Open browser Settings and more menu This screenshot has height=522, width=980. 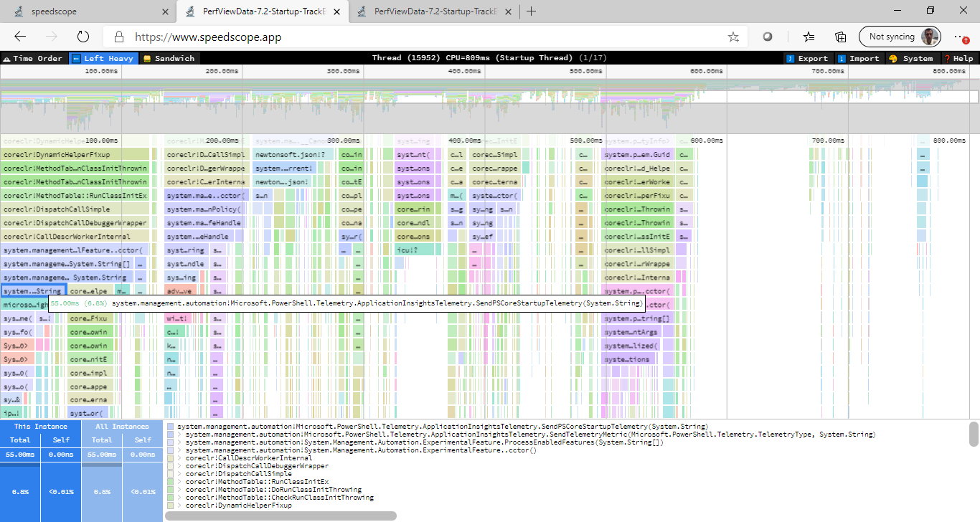tap(961, 37)
